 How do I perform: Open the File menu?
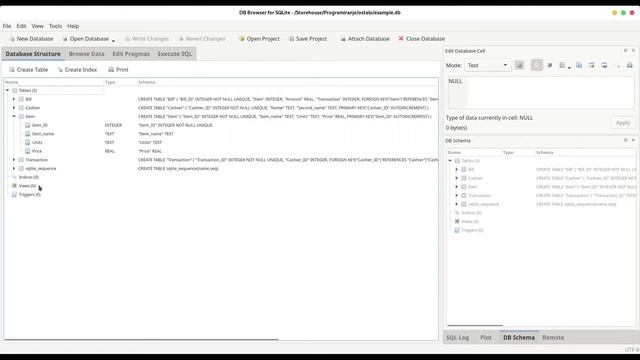(x=7, y=26)
